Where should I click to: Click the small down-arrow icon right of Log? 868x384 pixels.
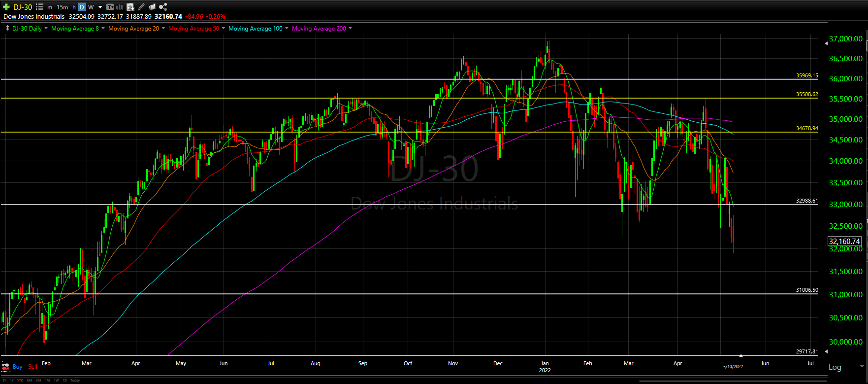click(862, 366)
